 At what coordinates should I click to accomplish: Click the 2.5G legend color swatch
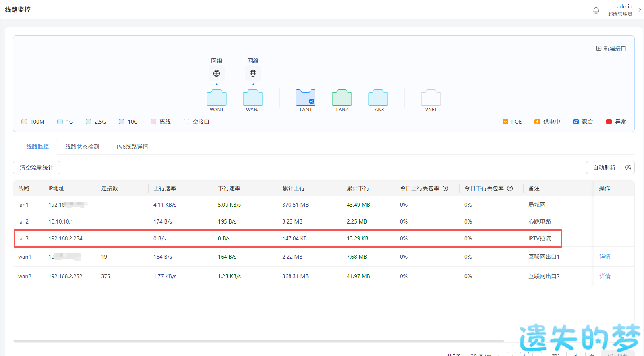point(89,122)
